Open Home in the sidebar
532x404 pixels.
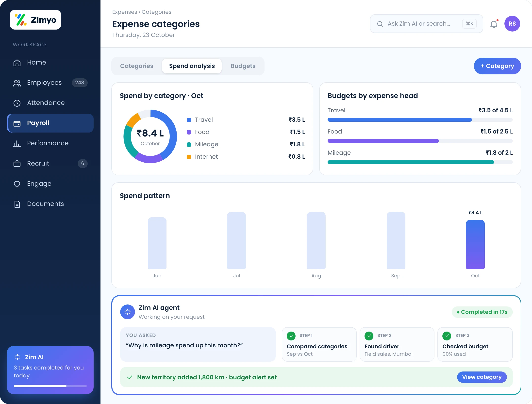click(50, 63)
